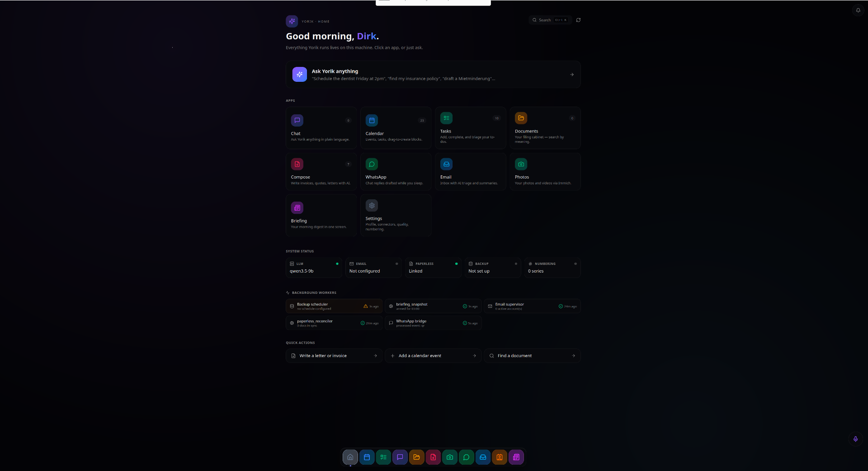
Task: Open Chat bubble icon in dock
Action: point(400,457)
